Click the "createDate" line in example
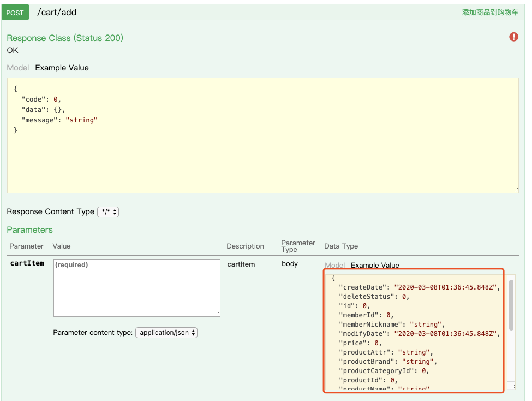Screen dimensions: 532x401 (420, 287)
